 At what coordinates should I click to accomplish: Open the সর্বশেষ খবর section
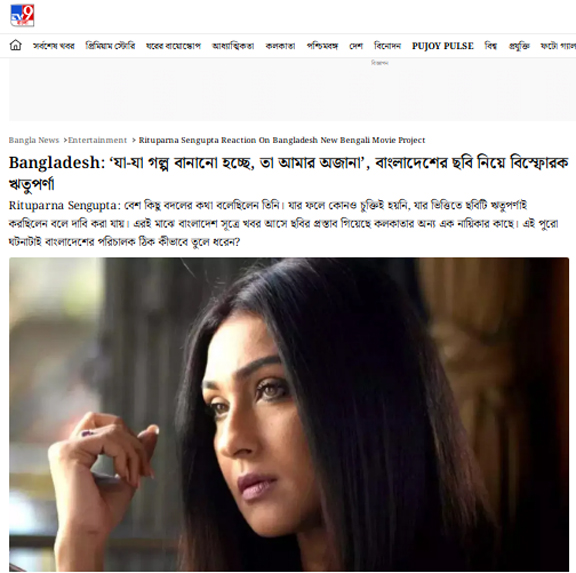[x=54, y=46]
